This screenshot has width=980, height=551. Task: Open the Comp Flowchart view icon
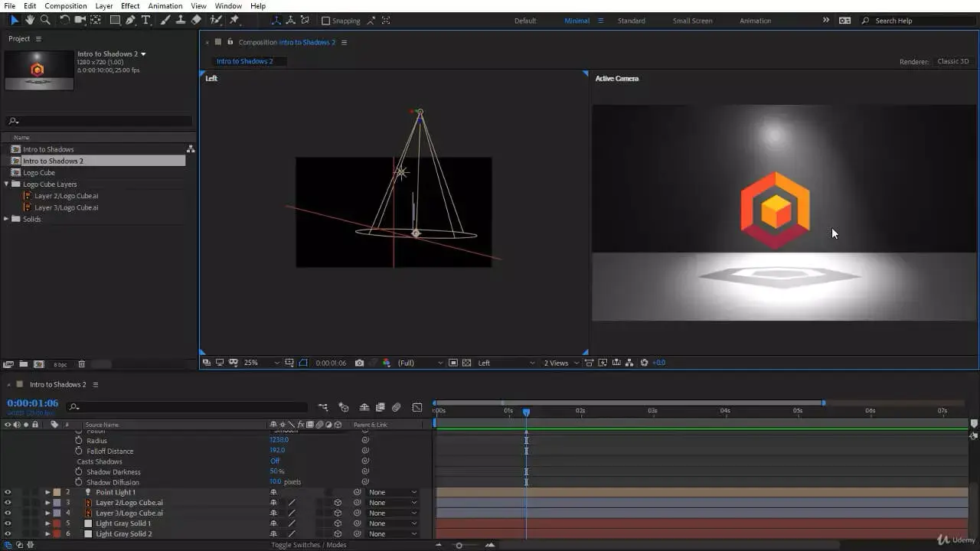[629, 363]
